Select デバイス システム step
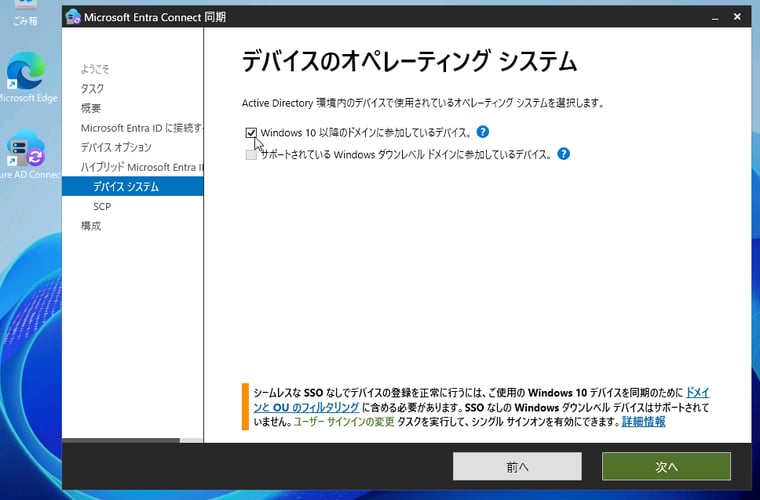This screenshot has width=760, height=500. point(132,187)
